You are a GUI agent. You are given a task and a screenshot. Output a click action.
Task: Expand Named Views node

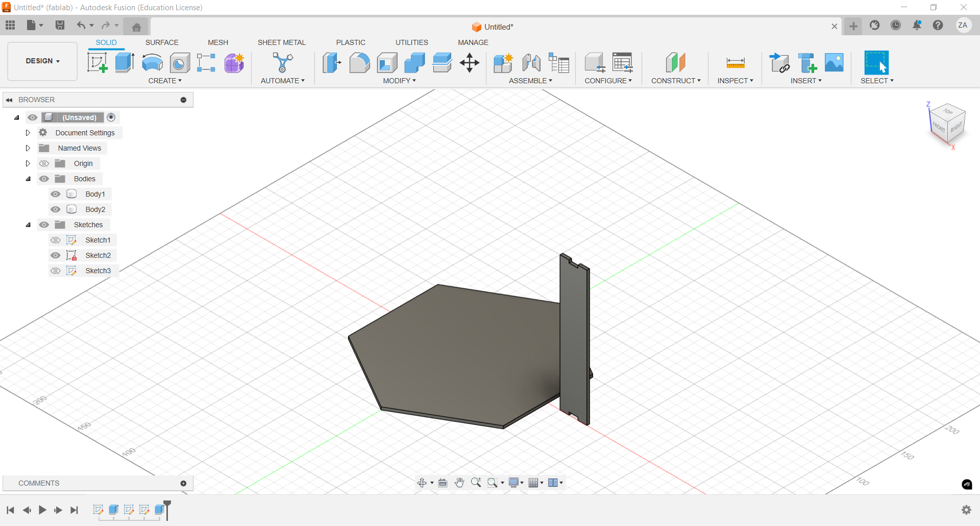pyautogui.click(x=28, y=148)
